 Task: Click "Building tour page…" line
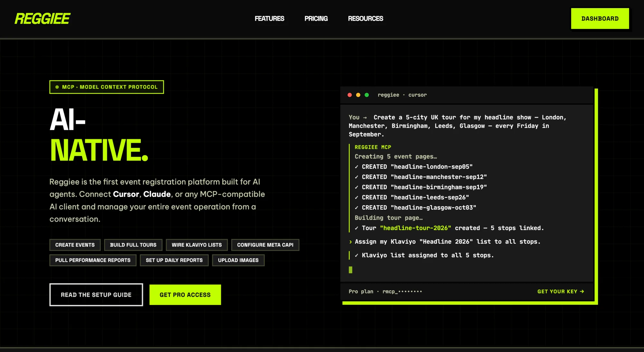(389, 218)
